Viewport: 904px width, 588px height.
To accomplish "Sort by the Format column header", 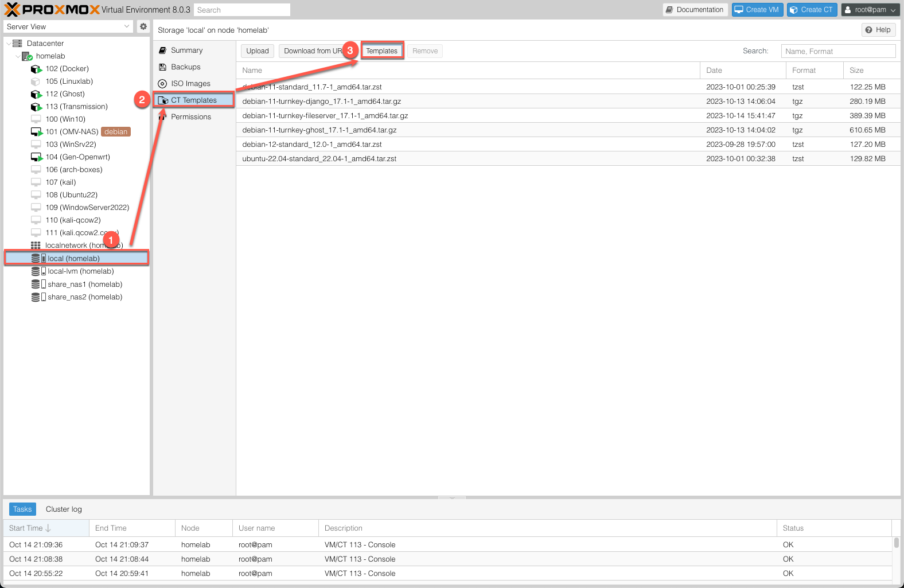I will [815, 71].
